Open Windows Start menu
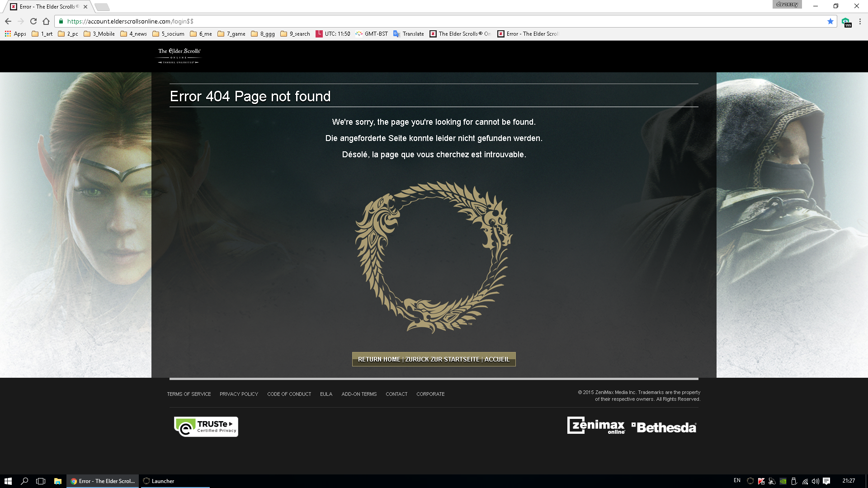This screenshot has width=868, height=488. 8,481
